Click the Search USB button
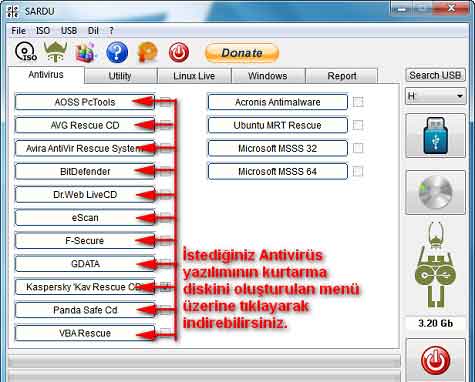 point(435,75)
